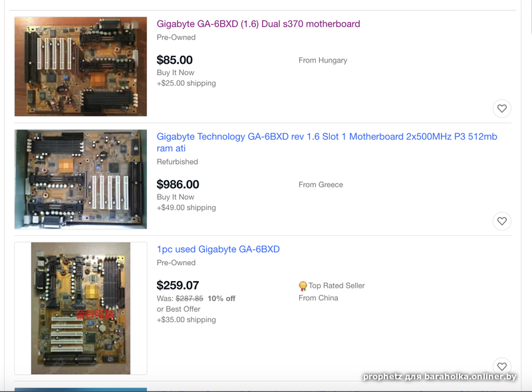The image size is (532, 392).
Task: Open Gigabyte Technology GA-6BXD rev 1.6 Slot 1 listing
Action: pyautogui.click(x=327, y=142)
